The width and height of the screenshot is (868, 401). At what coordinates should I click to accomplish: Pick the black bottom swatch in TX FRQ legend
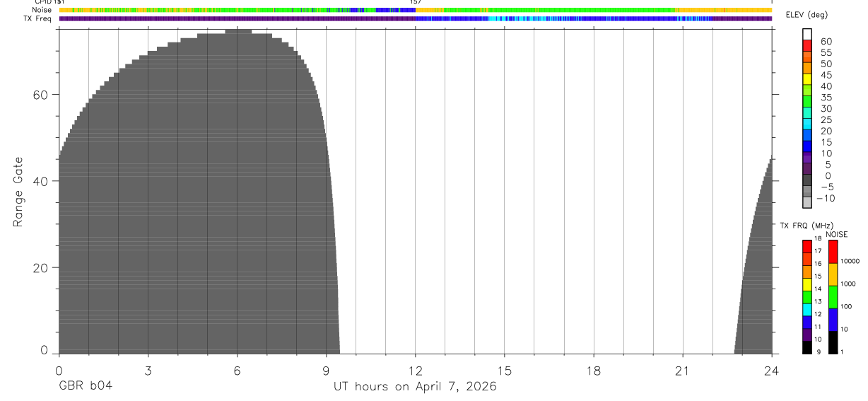point(807,347)
